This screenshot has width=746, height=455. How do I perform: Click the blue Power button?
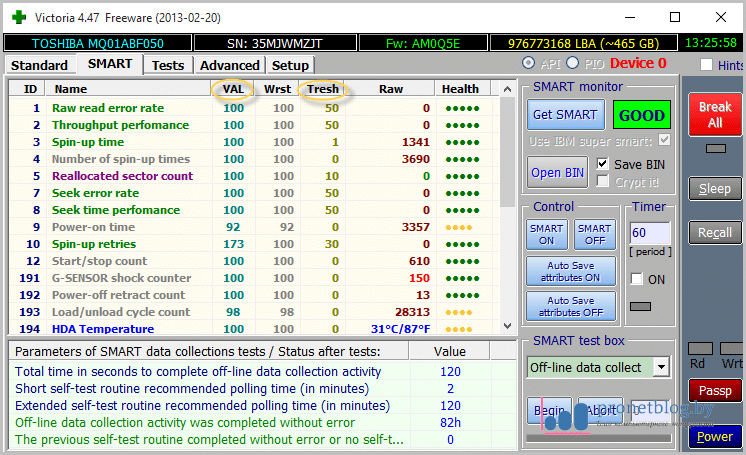pyautogui.click(x=715, y=437)
